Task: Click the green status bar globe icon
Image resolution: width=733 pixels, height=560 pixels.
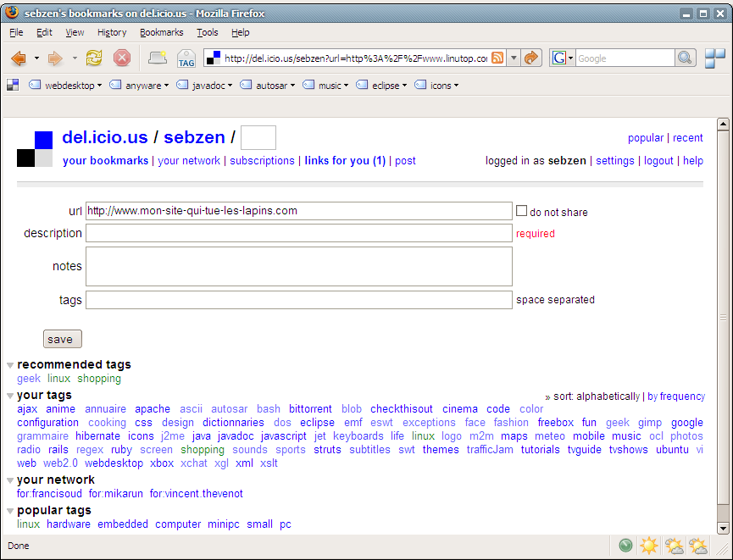Action: coord(625,546)
